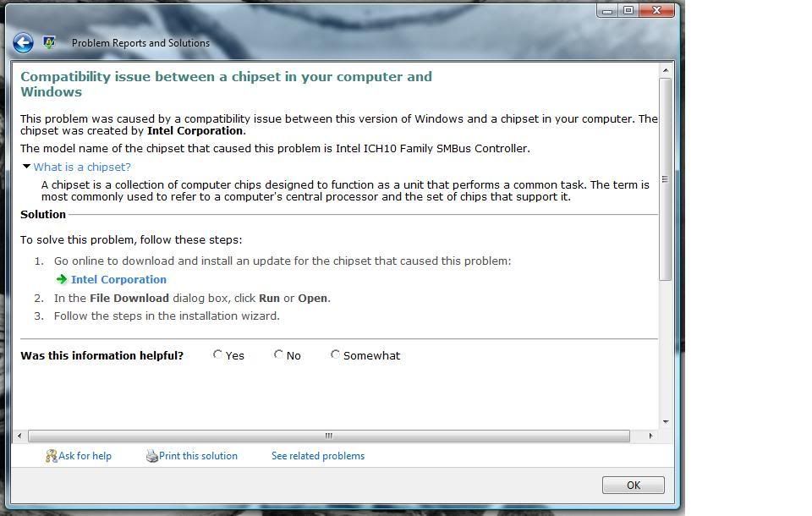Click the Print this solution link
Screen dimensions: 812x516
197,455
